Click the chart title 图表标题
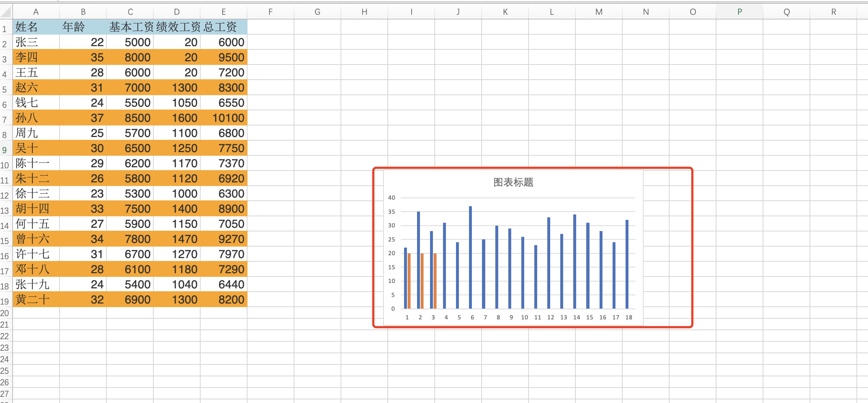This screenshot has width=868, height=403. pyautogui.click(x=513, y=182)
